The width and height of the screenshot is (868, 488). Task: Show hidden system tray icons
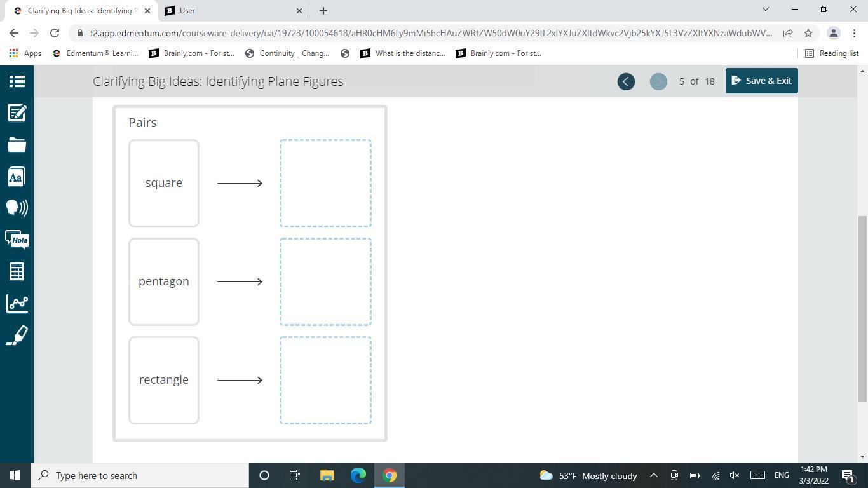coord(653,475)
